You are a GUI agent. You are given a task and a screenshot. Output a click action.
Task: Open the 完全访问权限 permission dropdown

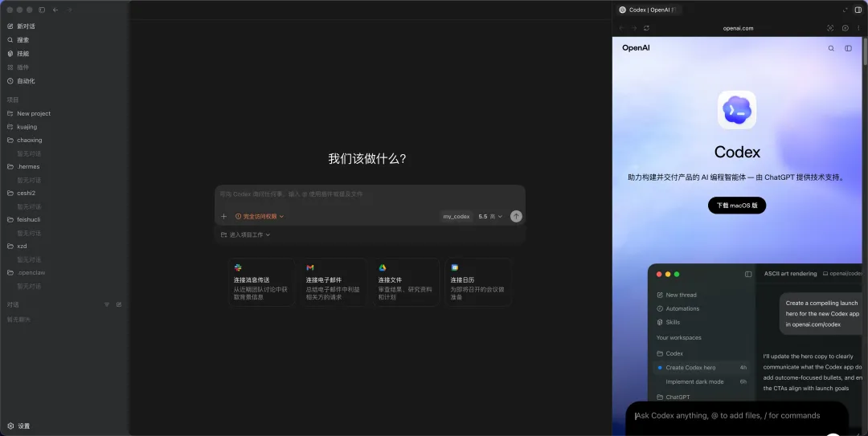[x=260, y=216]
